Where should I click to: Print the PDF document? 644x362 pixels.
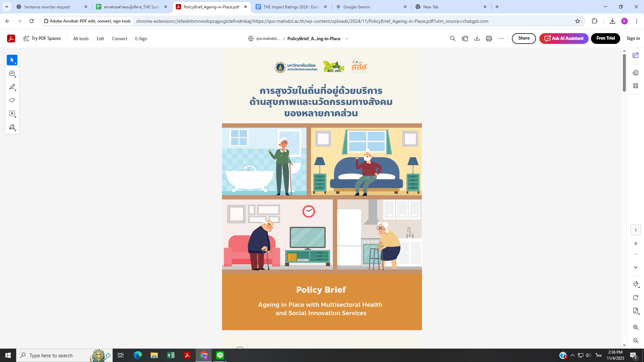coord(489,39)
